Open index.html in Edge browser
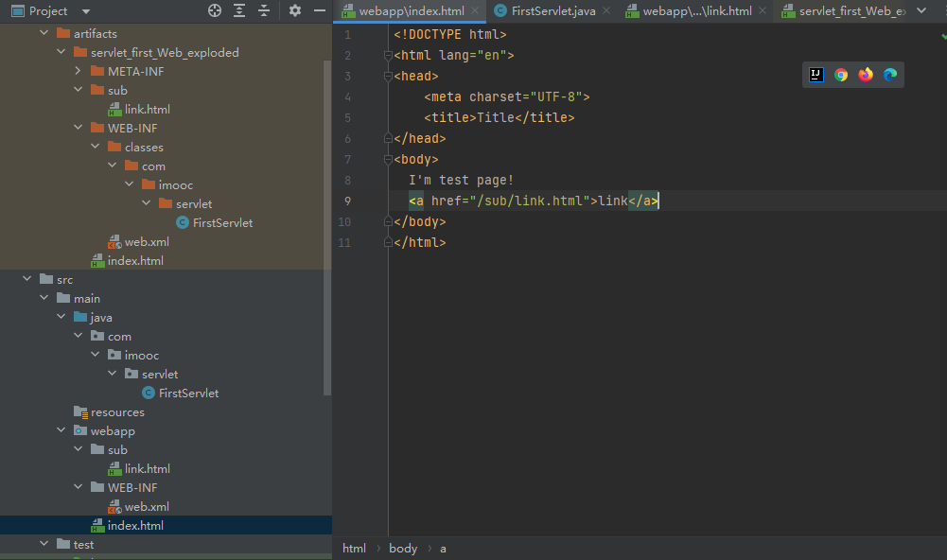 [890, 75]
